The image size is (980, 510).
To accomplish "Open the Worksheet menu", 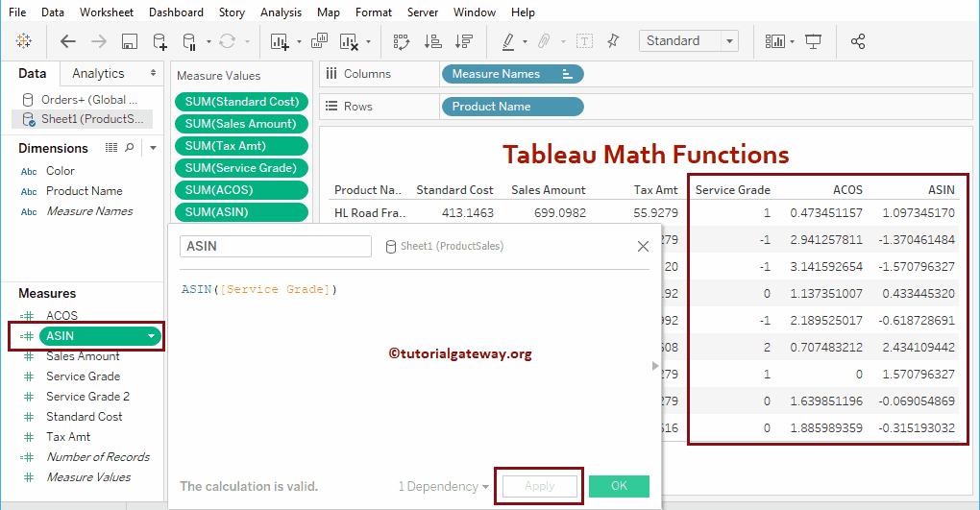I will [x=107, y=12].
